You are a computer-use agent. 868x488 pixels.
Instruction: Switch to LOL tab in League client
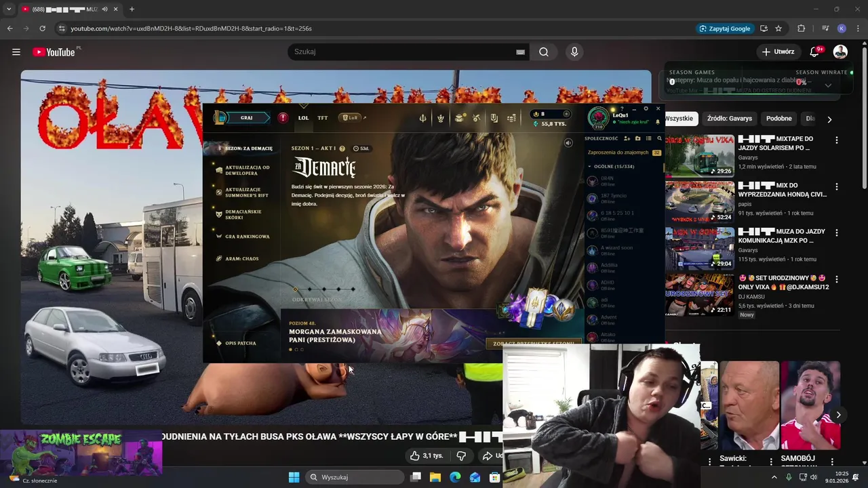(303, 118)
